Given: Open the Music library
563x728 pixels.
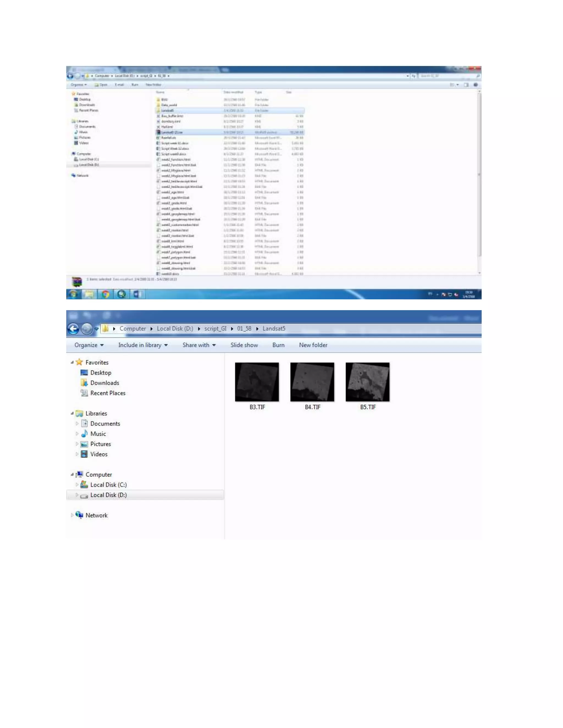Looking at the screenshot, I should click(98, 434).
